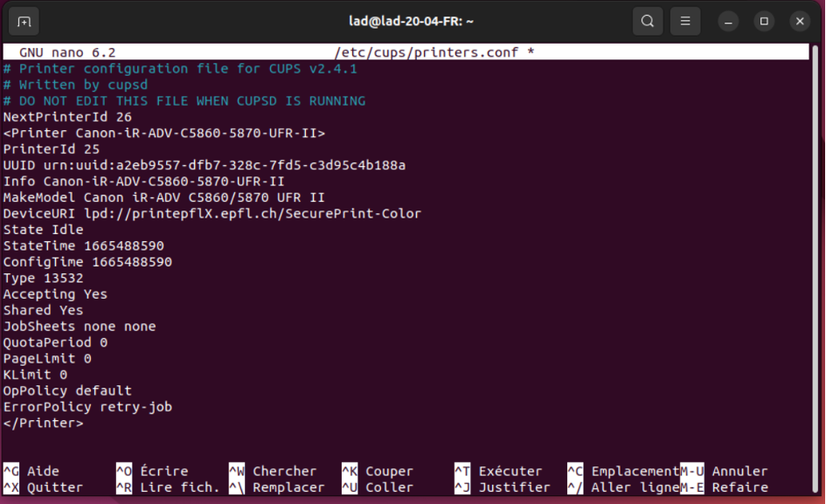The width and height of the screenshot is (826, 504).
Task: Open a new terminal tab
Action: point(24,22)
